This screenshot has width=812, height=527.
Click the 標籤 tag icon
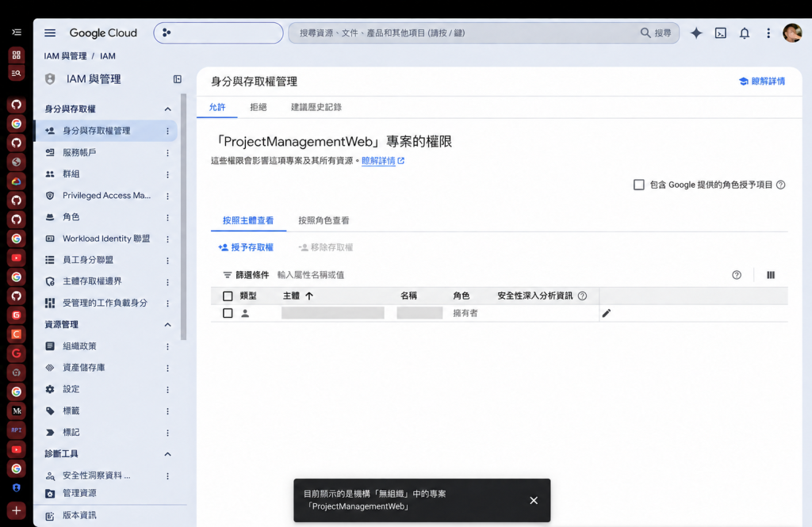[x=50, y=411]
